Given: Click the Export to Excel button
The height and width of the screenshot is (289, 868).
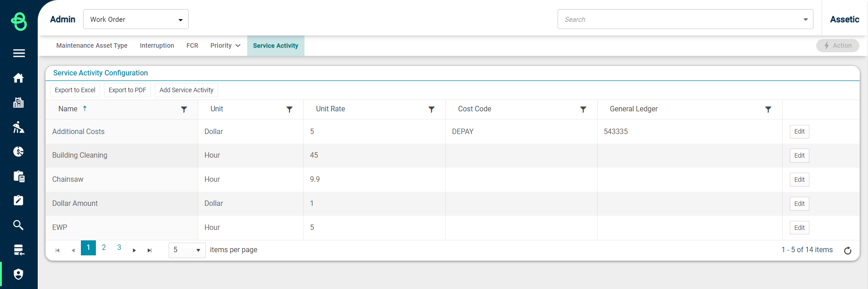Looking at the screenshot, I should point(75,90).
